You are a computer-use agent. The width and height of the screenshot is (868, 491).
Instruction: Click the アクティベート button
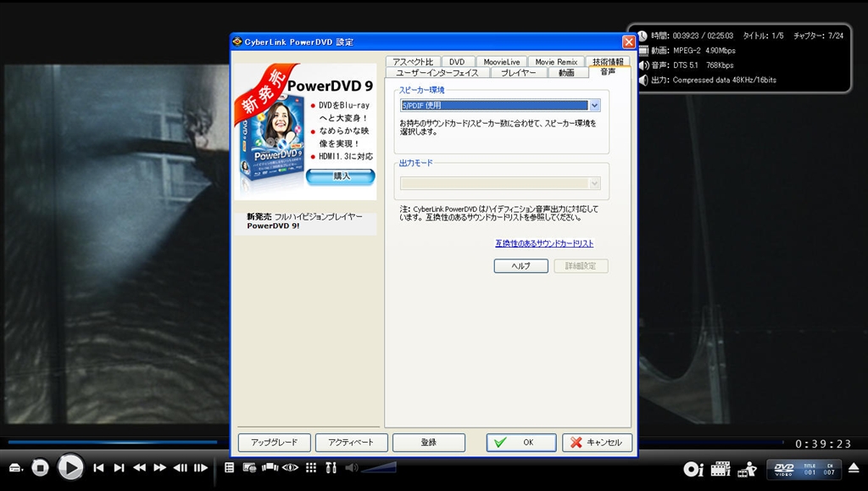pyautogui.click(x=351, y=443)
